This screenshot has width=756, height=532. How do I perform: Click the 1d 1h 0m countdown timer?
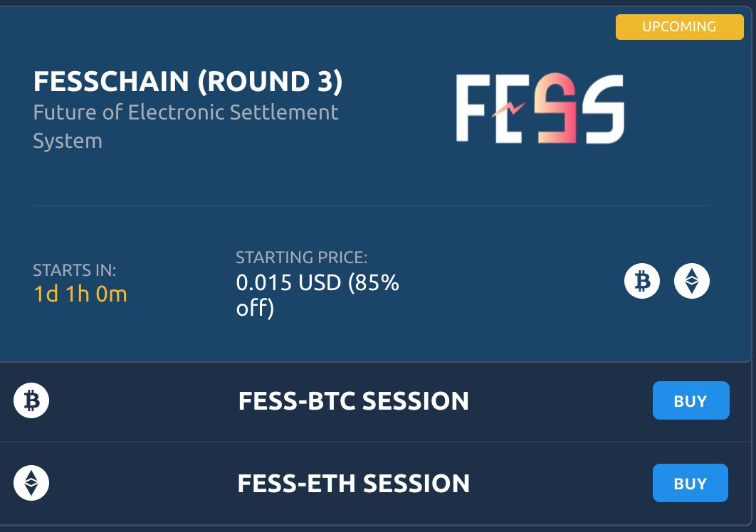[80, 294]
